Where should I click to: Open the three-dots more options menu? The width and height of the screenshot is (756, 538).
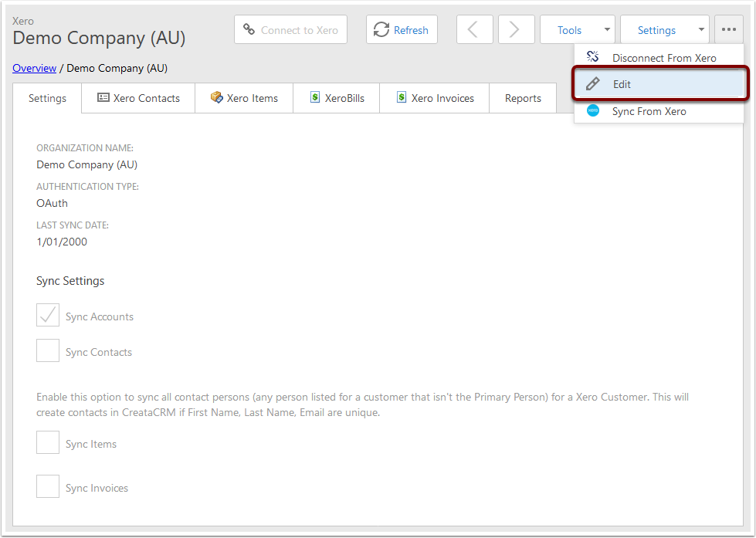click(x=729, y=29)
